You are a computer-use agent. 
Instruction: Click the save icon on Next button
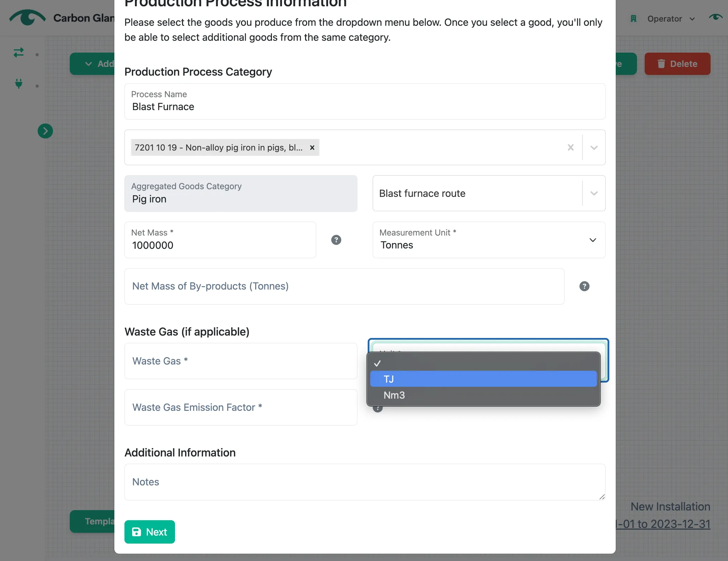coord(136,532)
